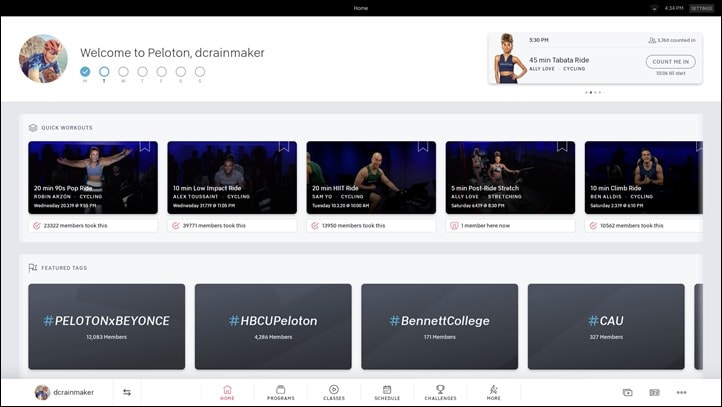Open dcrainmaker profile in bottom bar
The height and width of the screenshot is (407, 722).
pyautogui.click(x=64, y=392)
